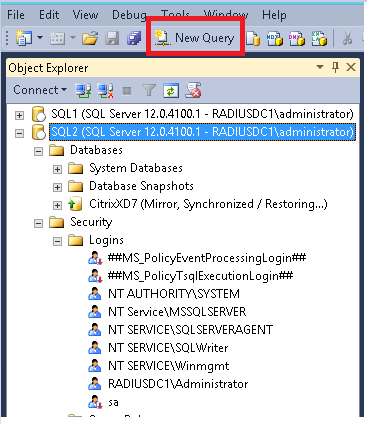Click the Add New Item toolbar icon
Viewport: 367px width, 424px height.
57,38
